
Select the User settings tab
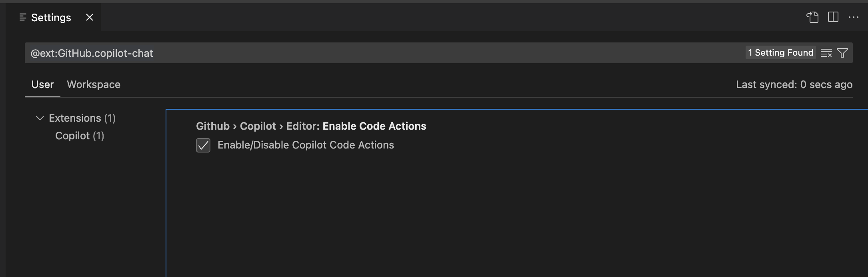click(42, 84)
